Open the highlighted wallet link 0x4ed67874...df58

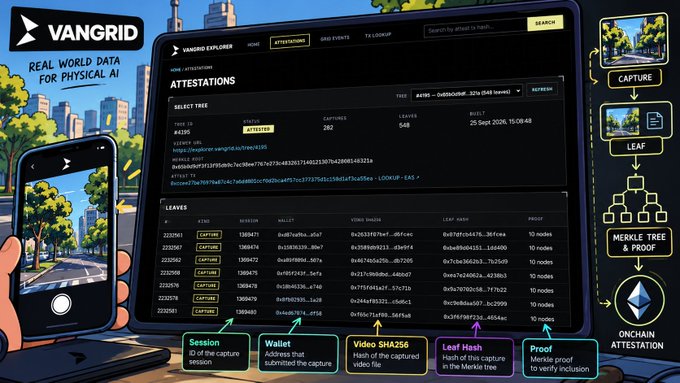[299, 313]
